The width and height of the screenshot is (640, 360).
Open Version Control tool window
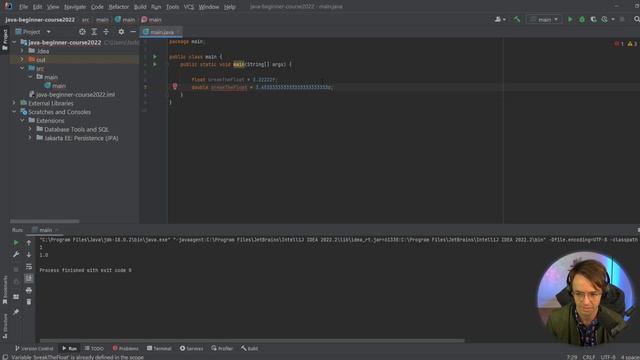34,349
